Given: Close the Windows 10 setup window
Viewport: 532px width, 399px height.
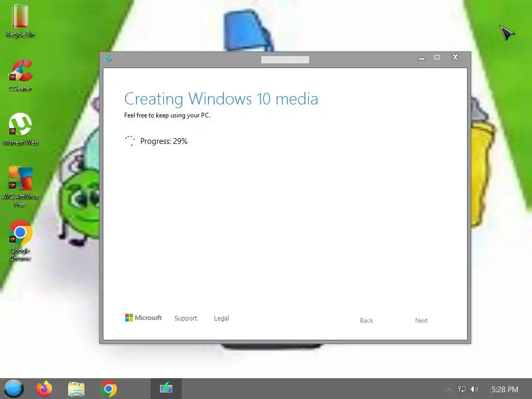Looking at the screenshot, I should pos(455,57).
